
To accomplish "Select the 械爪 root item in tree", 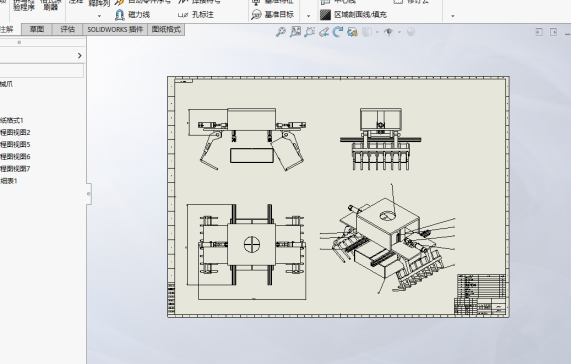I will pos(6,84).
